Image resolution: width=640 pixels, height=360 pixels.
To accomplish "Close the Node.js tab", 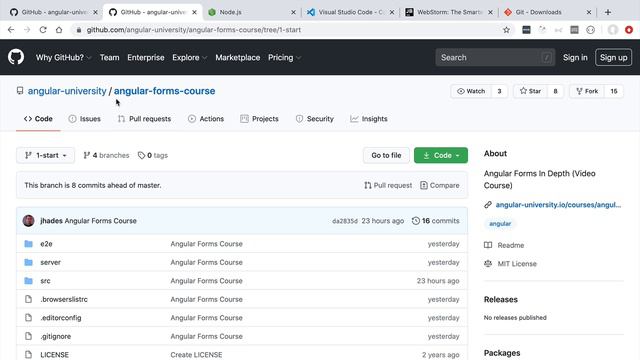I will 293,12.
